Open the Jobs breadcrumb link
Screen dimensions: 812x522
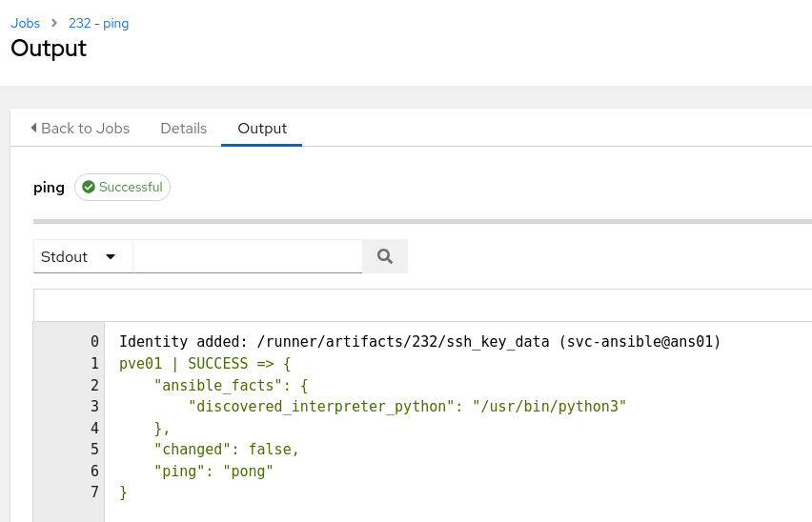pyautogui.click(x=26, y=23)
